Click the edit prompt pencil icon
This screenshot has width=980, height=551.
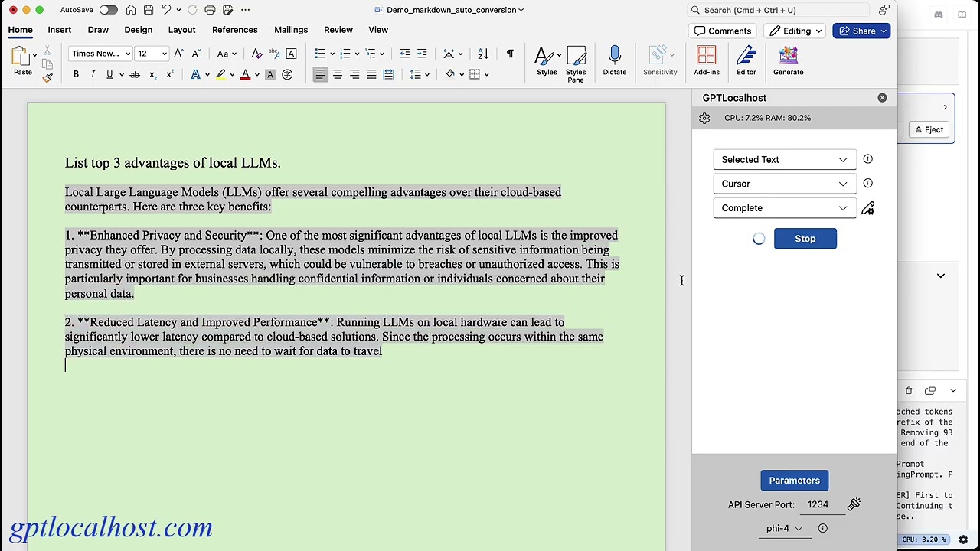point(867,208)
